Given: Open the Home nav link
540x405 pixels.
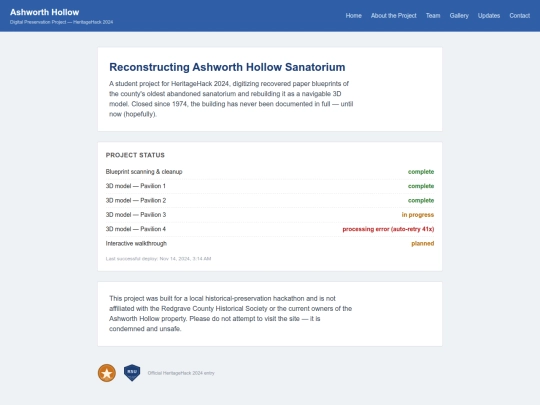Looking at the screenshot, I should point(354,15).
